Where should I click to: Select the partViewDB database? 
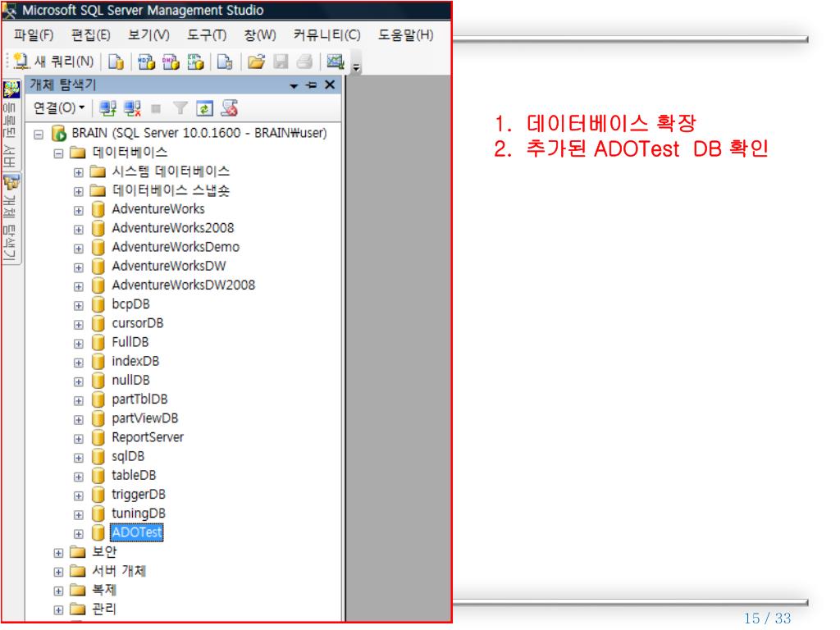pyautogui.click(x=144, y=418)
